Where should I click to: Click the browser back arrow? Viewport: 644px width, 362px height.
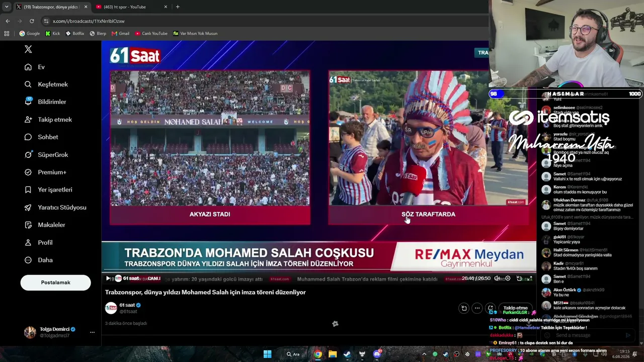pos(8,21)
